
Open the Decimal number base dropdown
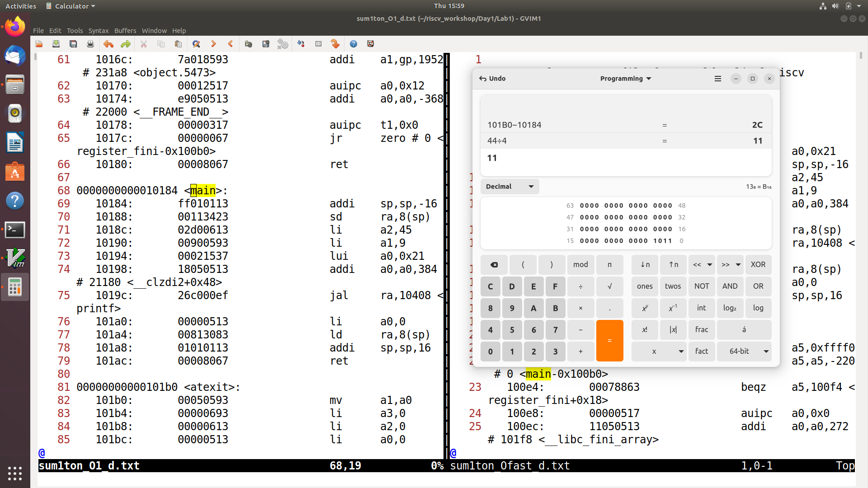tap(509, 186)
